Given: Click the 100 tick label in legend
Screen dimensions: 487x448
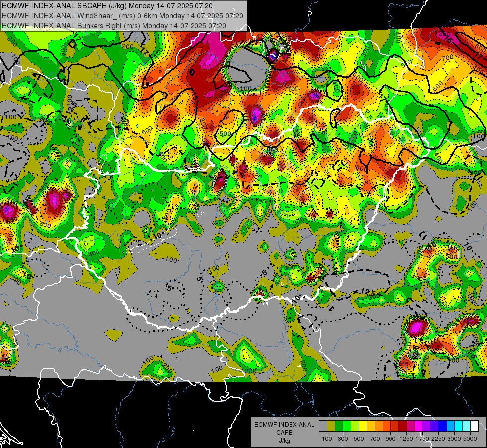Looking at the screenshot, I should pyautogui.click(x=327, y=439).
